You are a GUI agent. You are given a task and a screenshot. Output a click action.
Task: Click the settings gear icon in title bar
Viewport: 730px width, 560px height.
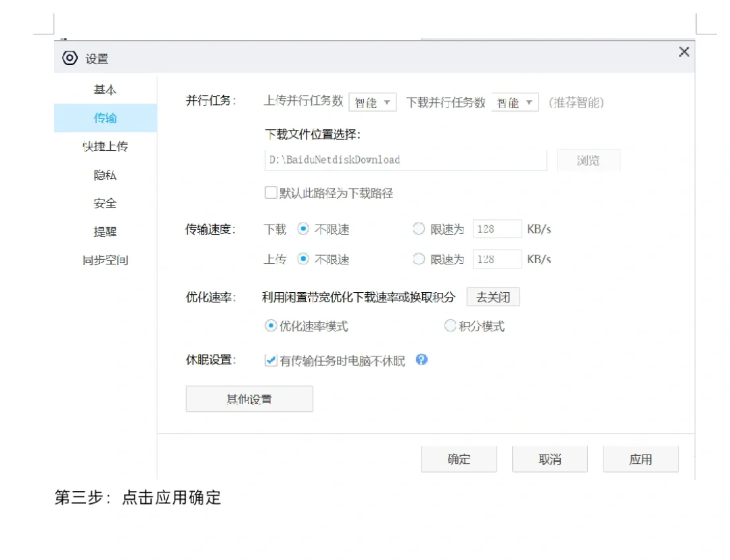(68, 58)
